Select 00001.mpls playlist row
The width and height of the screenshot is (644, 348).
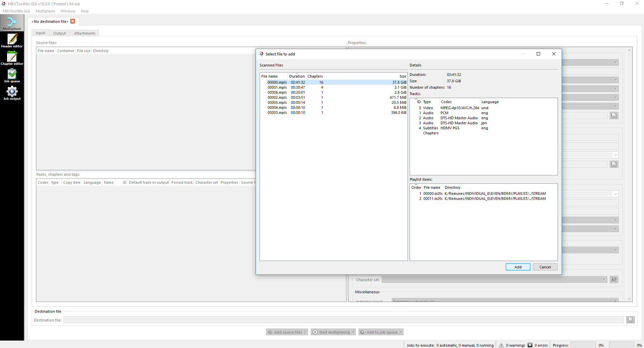click(334, 87)
